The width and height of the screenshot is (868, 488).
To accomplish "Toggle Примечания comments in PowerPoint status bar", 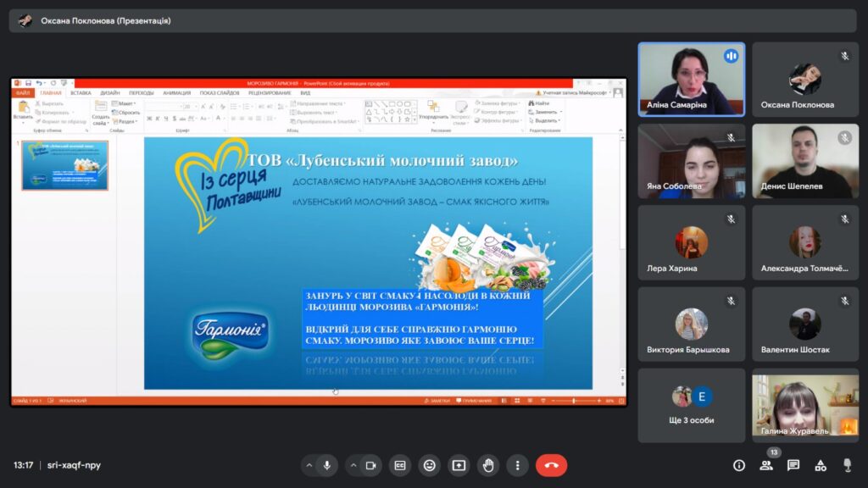I will click(x=474, y=401).
